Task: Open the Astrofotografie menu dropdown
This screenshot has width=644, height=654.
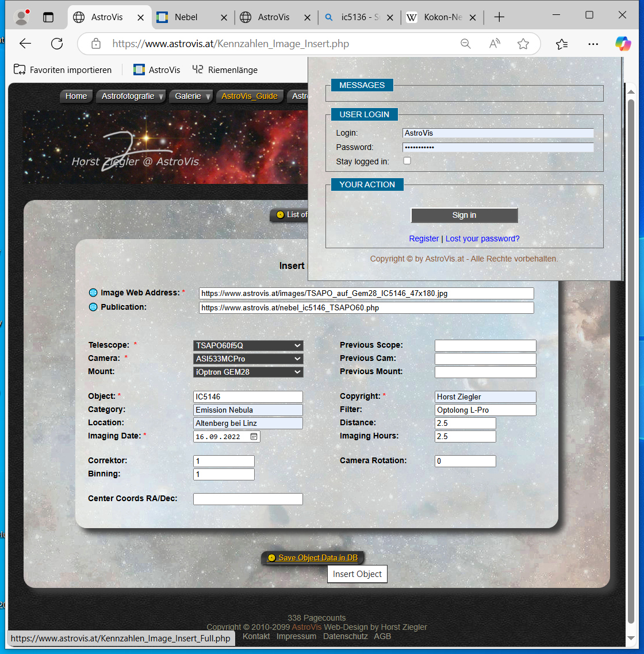Action: tap(131, 96)
